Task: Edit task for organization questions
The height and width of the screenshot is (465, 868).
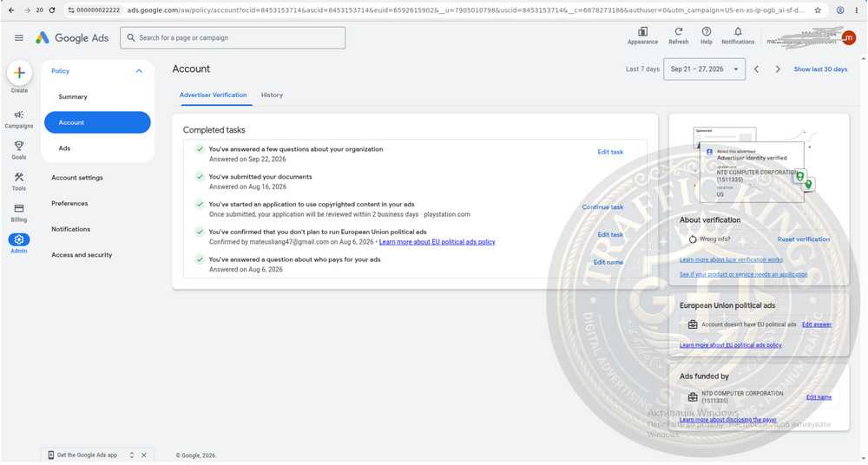Action: 610,152
